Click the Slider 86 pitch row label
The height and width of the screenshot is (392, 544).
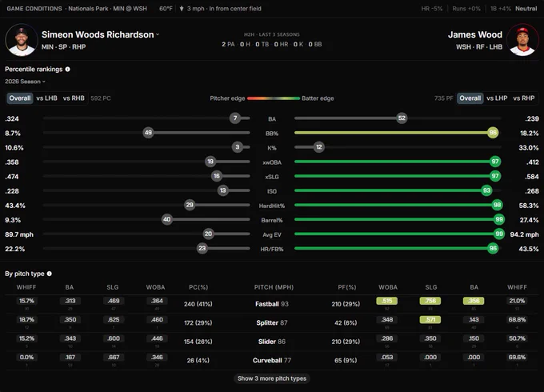point(272,342)
